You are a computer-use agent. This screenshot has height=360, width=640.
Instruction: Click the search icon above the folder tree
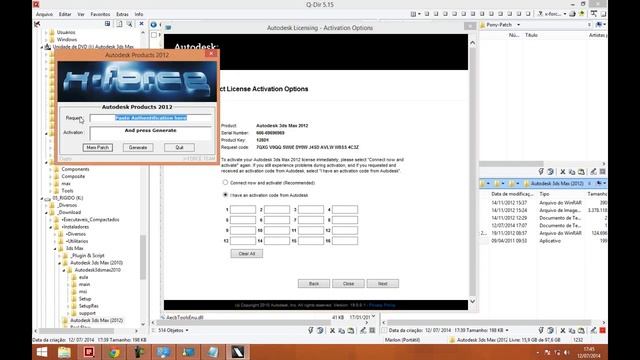[x=129, y=24]
